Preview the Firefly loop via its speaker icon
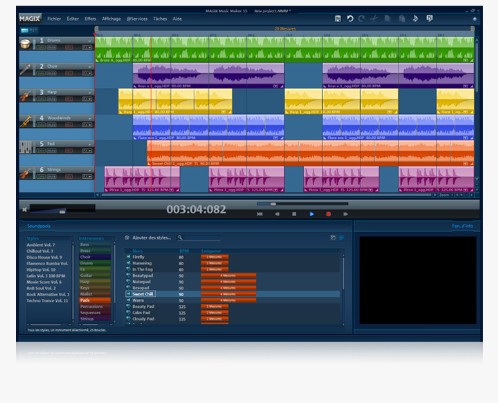Screen dimensions: 498x403 click(x=128, y=257)
